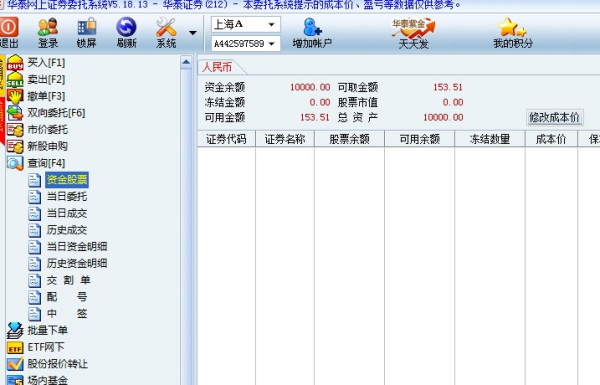Open 配号 query item

(67, 297)
